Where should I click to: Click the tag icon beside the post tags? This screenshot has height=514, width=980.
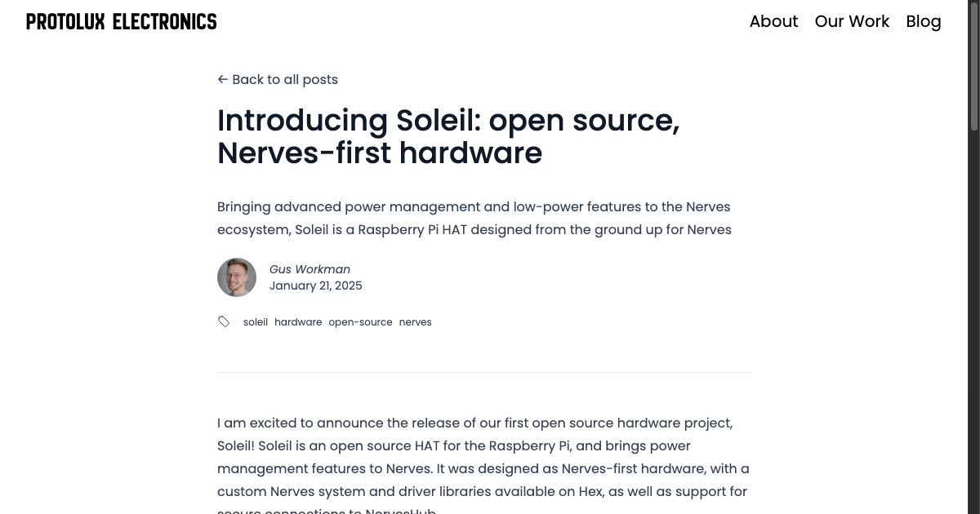click(x=224, y=321)
